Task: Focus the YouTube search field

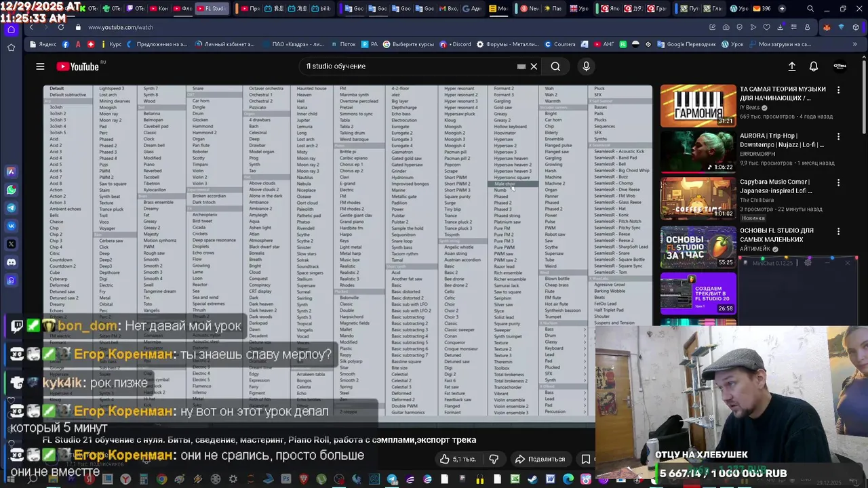Action: (407, 66)
